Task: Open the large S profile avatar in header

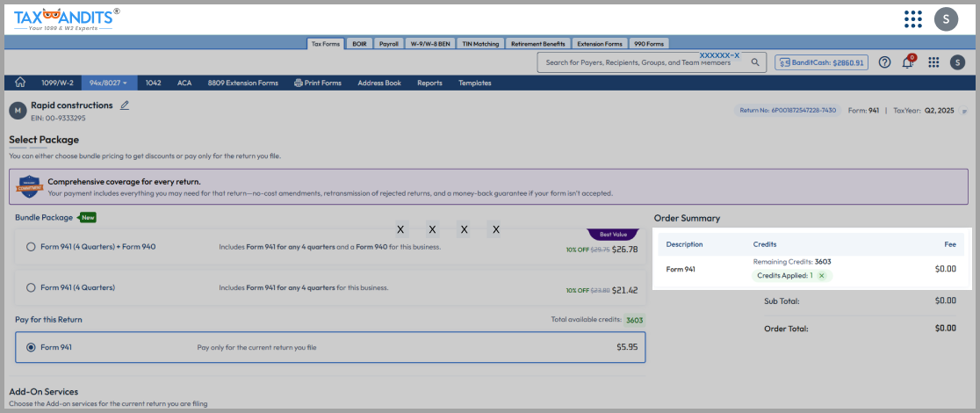Action: coord(946,19)
